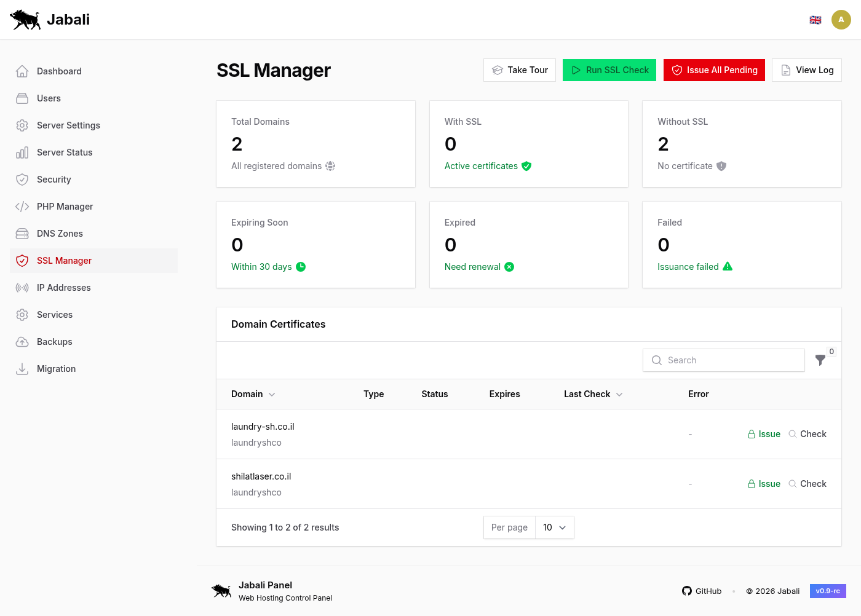Click the IP Addresses broadcast icon
The height and width of the screenshot is (616, 861).
click(22, 288)
